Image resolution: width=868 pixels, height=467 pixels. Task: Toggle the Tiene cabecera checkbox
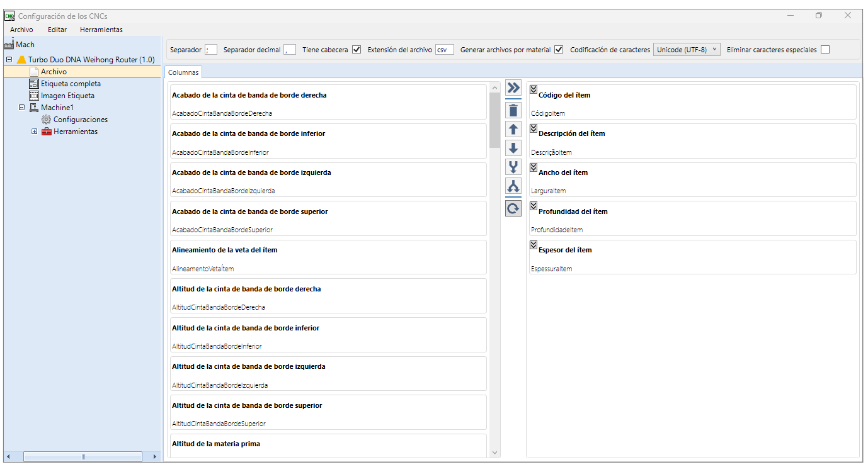(357, 50)
